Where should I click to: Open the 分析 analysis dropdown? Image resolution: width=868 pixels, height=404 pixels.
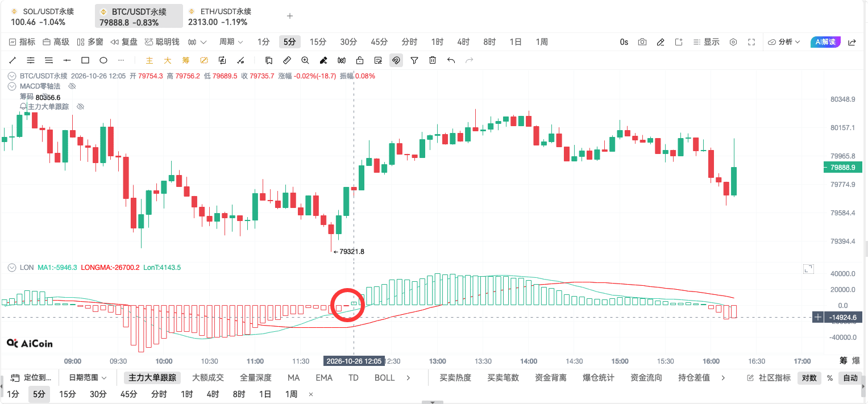784,42
